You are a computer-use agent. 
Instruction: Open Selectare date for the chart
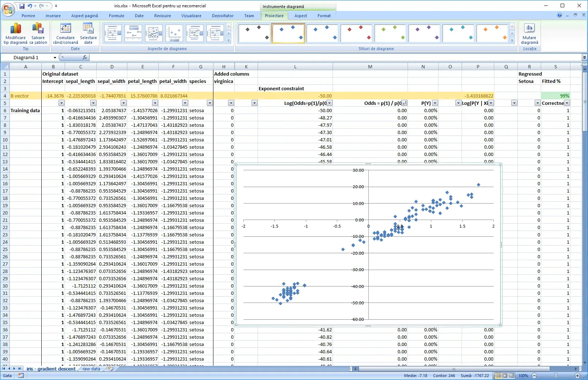88,33
